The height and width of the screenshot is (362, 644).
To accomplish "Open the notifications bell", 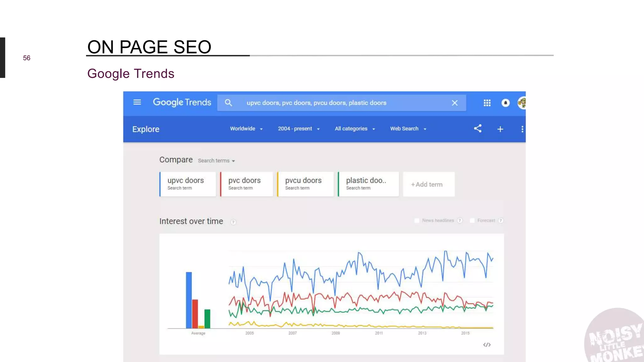I will pos(506,103).
